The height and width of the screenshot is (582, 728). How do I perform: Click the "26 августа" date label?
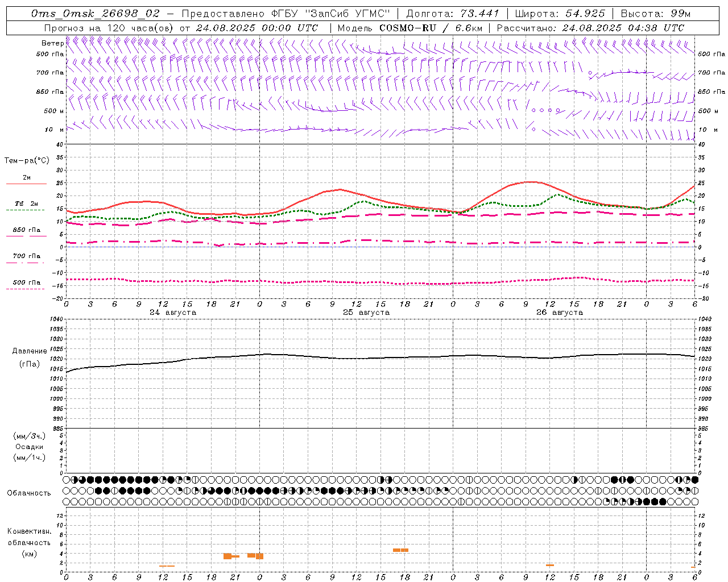(x=560, y=313)
